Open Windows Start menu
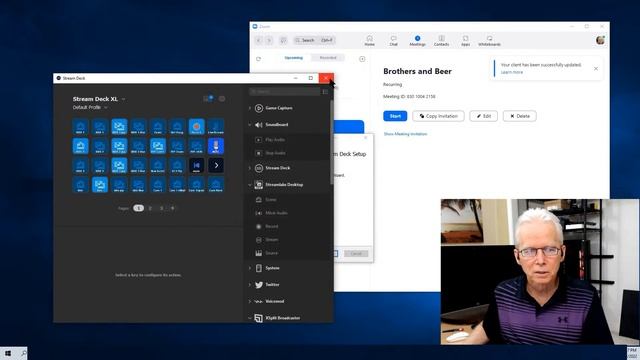This screenshot has height=360, width=640. pyautogui.click(x=8, y=353)
